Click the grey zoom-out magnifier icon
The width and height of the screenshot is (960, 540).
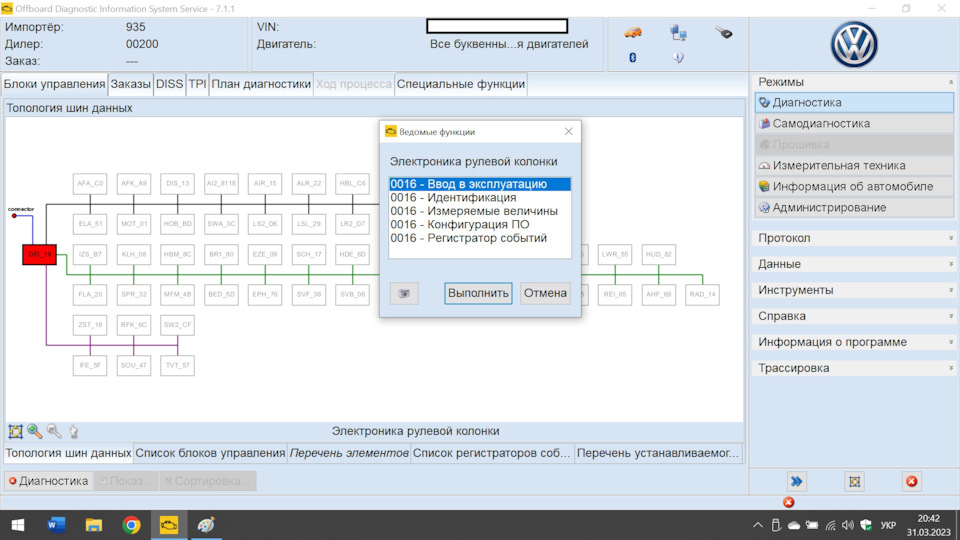(x=54, y=431)
